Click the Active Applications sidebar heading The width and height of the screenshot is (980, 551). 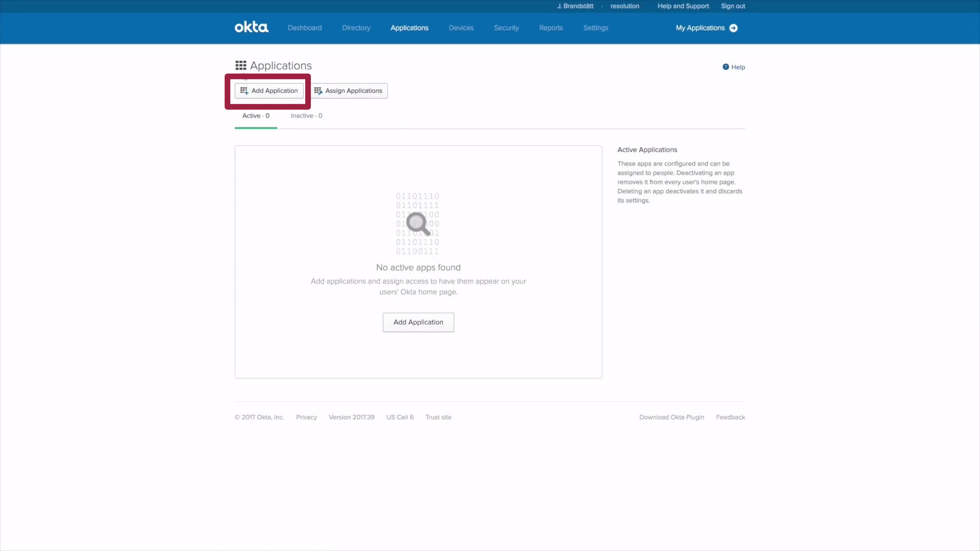[647, 149]
